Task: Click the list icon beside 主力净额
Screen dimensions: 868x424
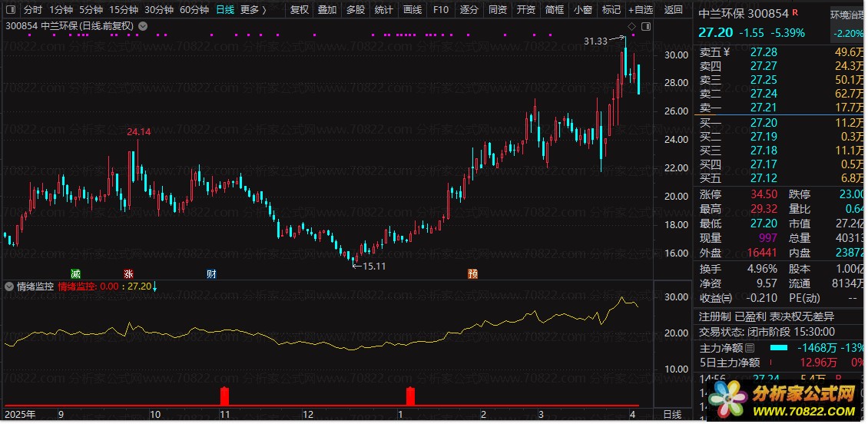Action: click(x=750, y=348)
